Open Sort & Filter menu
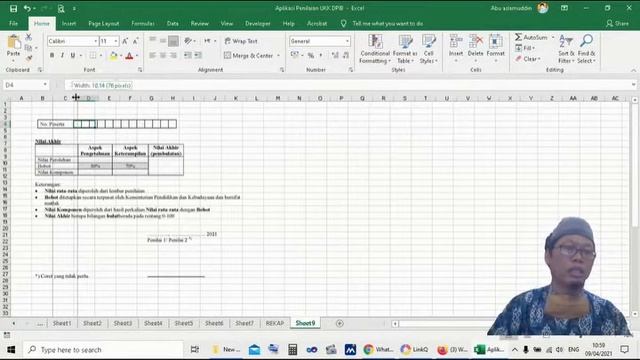 pyautogui.click(x=566, y=49)
